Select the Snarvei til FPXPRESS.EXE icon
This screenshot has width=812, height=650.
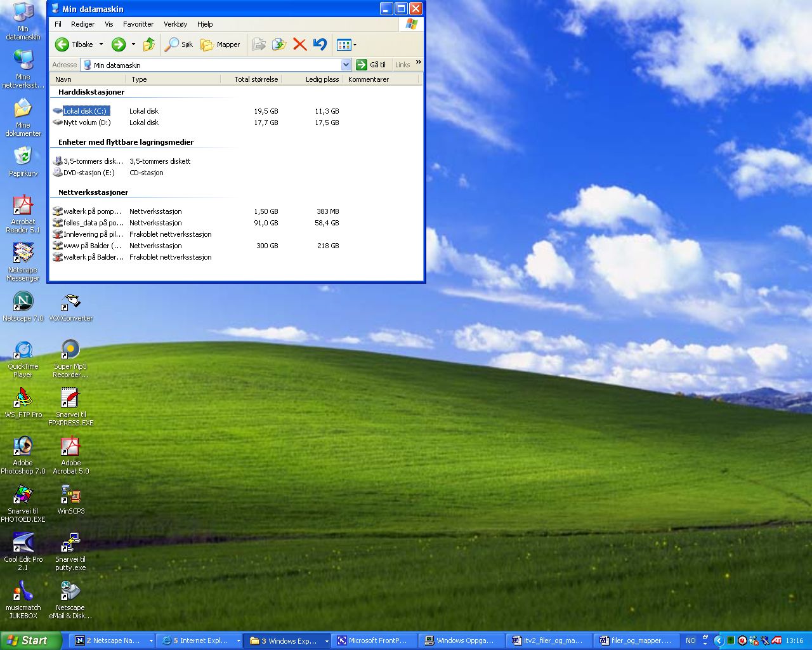[x=70, y=407]
